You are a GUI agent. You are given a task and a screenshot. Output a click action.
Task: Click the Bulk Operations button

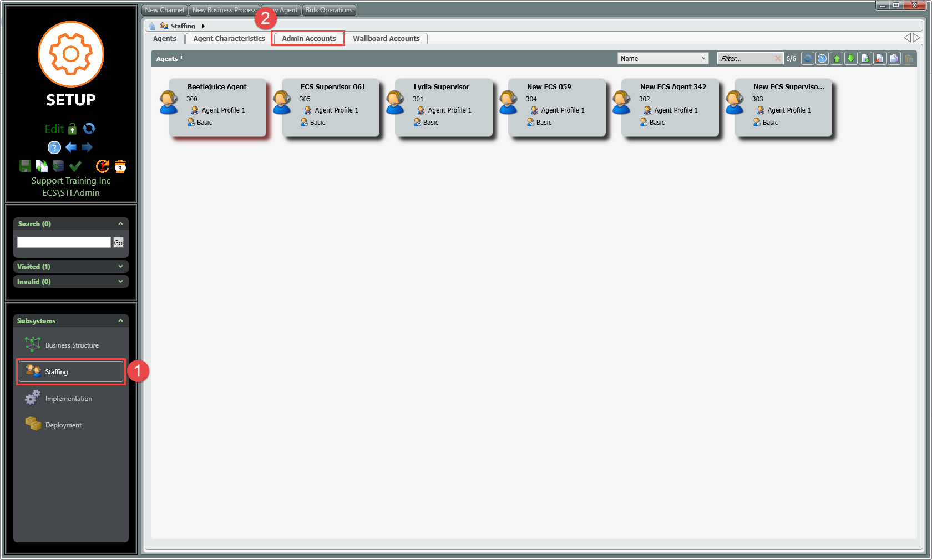coord(329,10)
